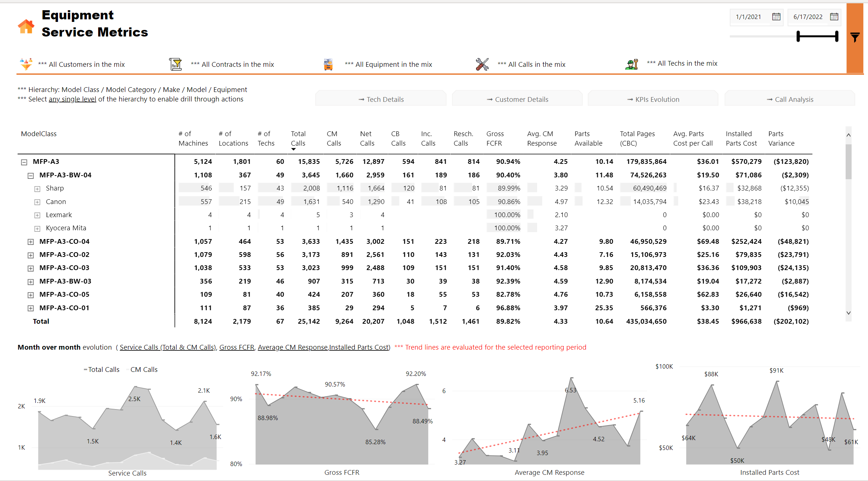Open the calendar for the 6/17/2022 end date
The height and width of the screenshot is (481, 868).
[834, 16]
